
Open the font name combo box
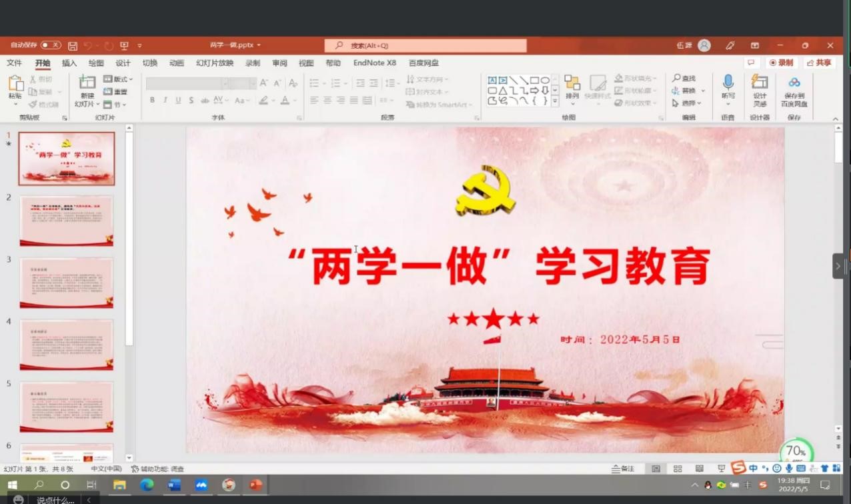pyautogui.click(x=187, y=83)
